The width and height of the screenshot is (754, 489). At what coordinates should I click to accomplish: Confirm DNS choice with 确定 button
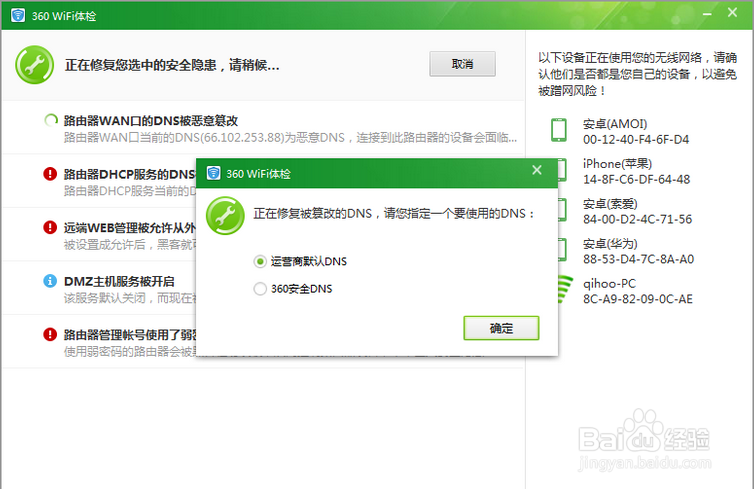click(x=501, y=328)
